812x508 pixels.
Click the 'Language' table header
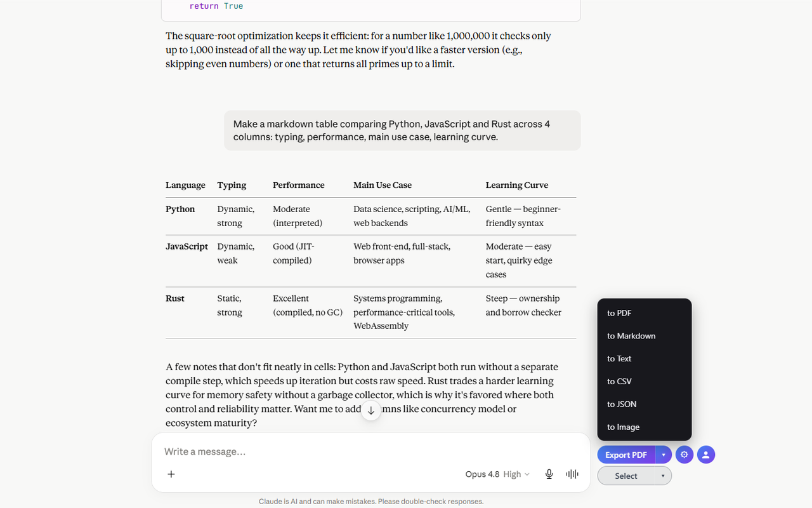185,185
